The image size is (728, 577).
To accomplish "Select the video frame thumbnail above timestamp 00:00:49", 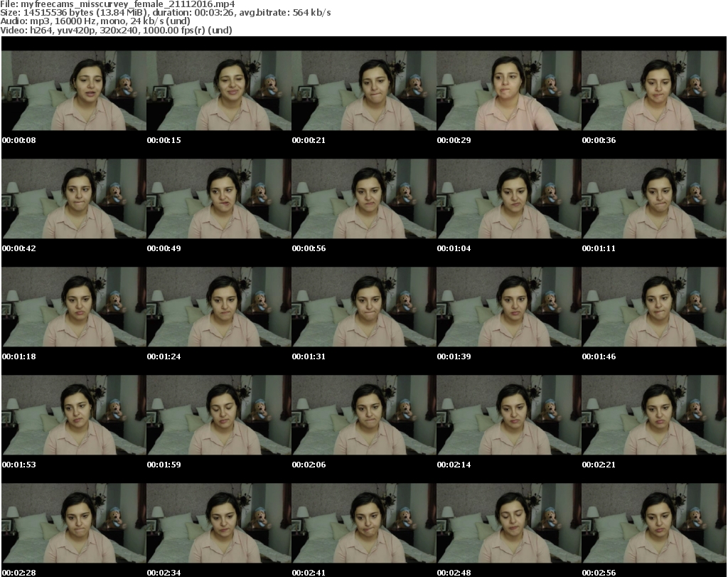I will tap(219, 198).
